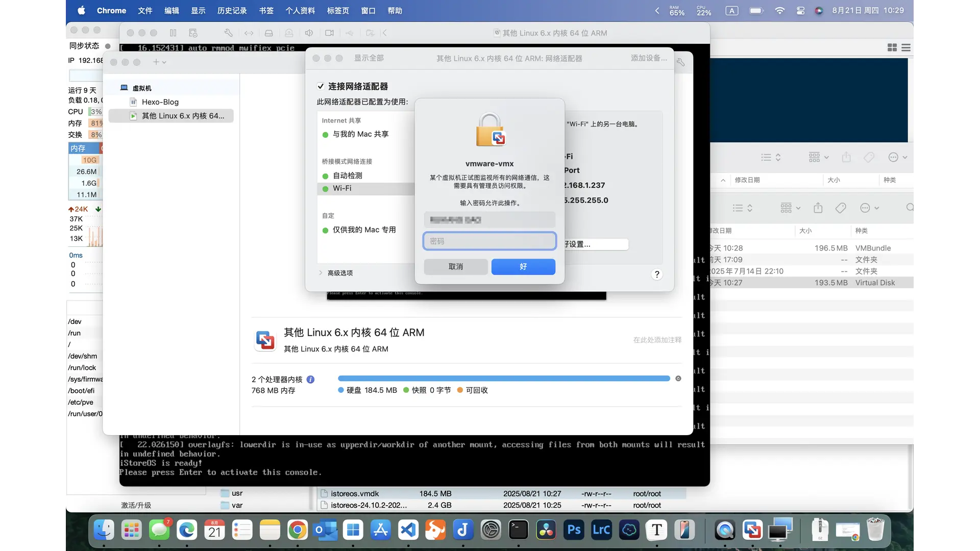This screenshot has height=551, width=980.
Task: Open Control Center in menu bar
Action: pos(800,11)
